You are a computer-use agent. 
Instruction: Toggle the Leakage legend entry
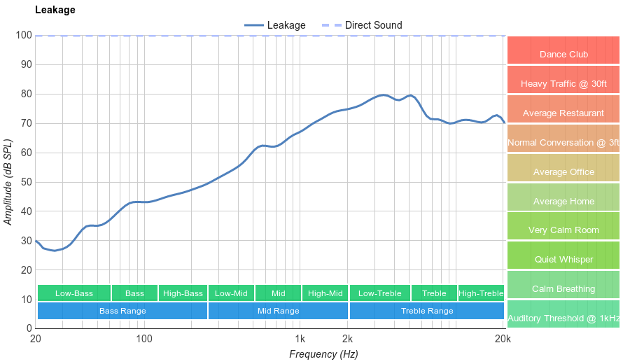[x=274, y=25]
